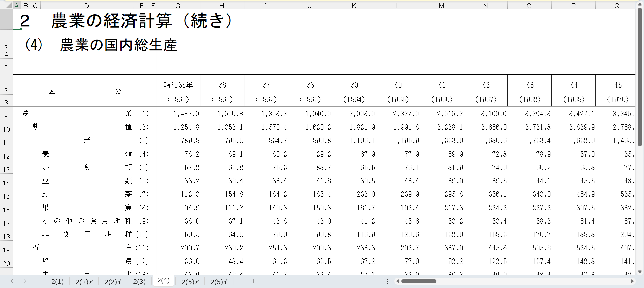Viewport: 644px width, 288px height.
Task: Click the previous sheet navigation arrow
Action: [x=12, y=281]
